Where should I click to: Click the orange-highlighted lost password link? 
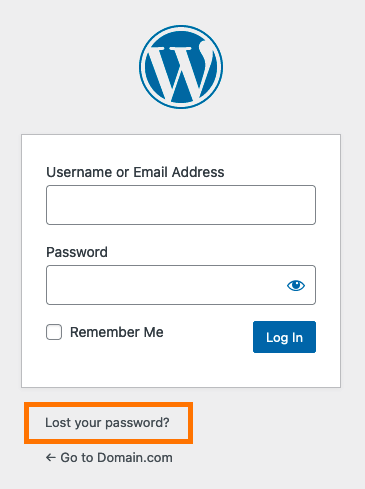[107, 423]
